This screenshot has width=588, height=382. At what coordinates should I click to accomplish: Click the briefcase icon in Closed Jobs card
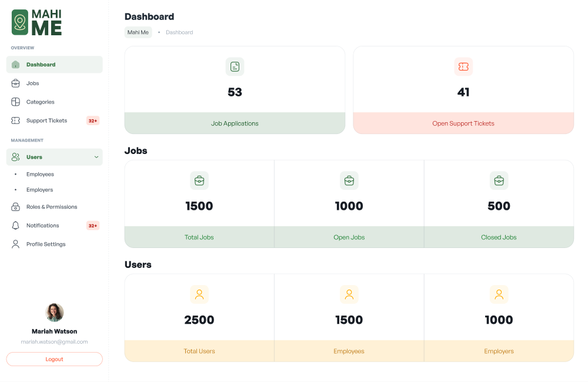pos(499,180)
